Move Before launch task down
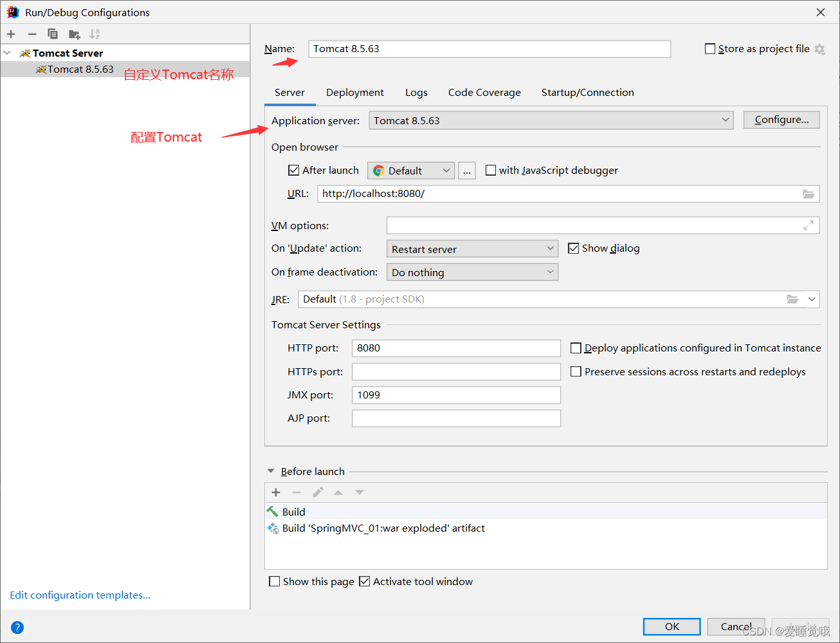 360,492
